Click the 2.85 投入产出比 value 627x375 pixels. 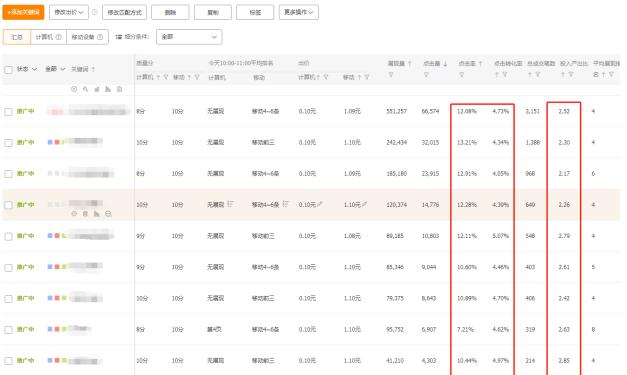coord(564,361)
